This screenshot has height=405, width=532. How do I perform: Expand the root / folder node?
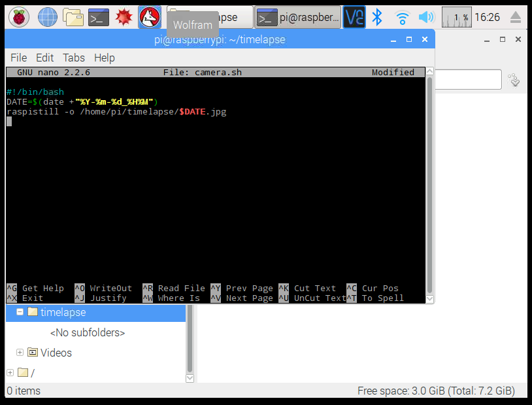(x=10, y=372)
